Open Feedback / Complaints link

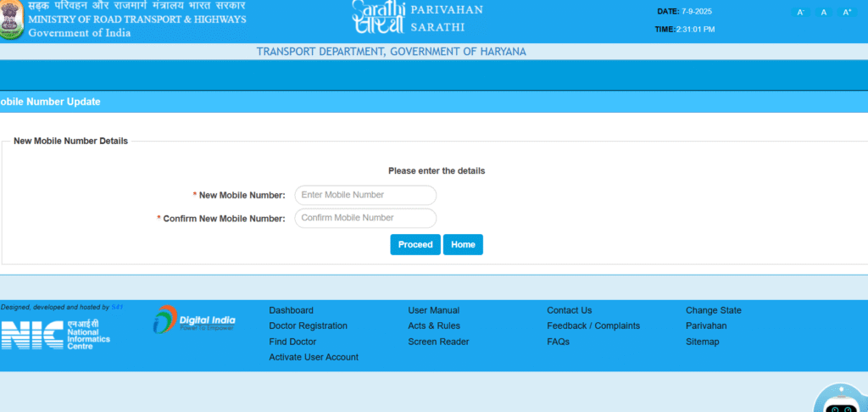coord(593,326)
